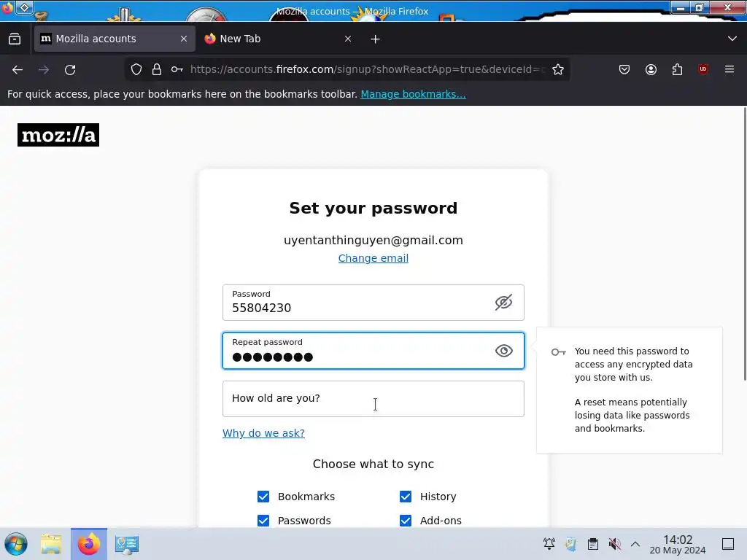Close the Mozilla accounts tab
This screenshot has height=560, width=747.
pyautogui.click(x=184, y=39)
